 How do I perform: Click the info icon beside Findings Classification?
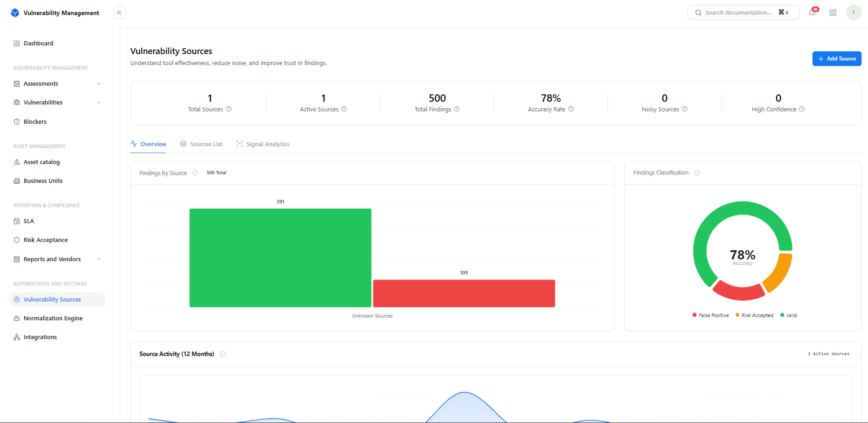pyautogui.click(x=697, y=173)
